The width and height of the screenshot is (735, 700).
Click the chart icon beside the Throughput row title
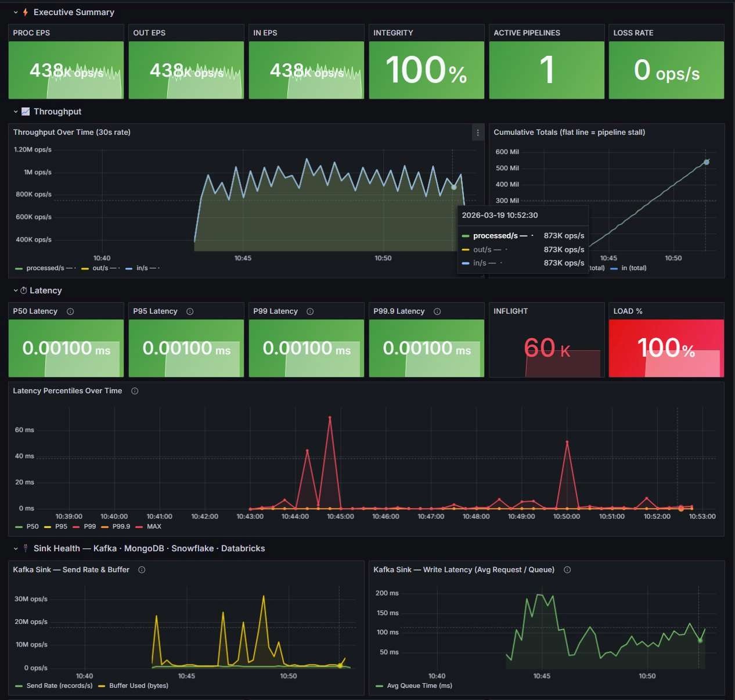pos(26,112)
